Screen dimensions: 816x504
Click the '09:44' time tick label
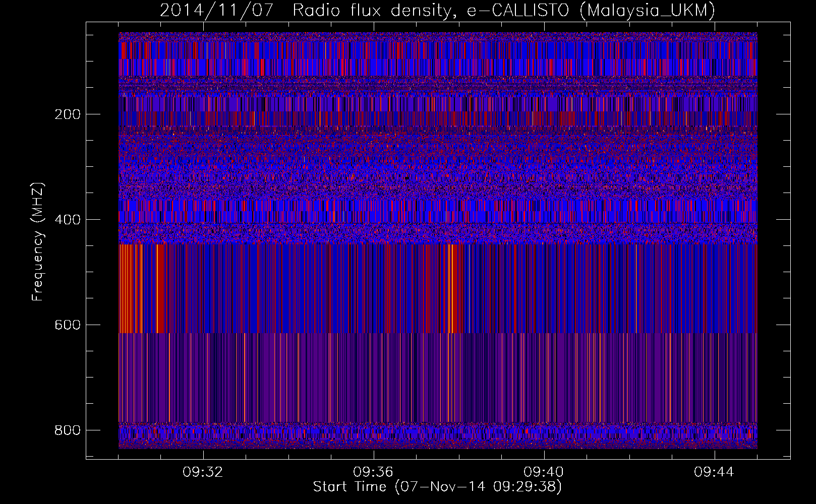coord(714,472)
